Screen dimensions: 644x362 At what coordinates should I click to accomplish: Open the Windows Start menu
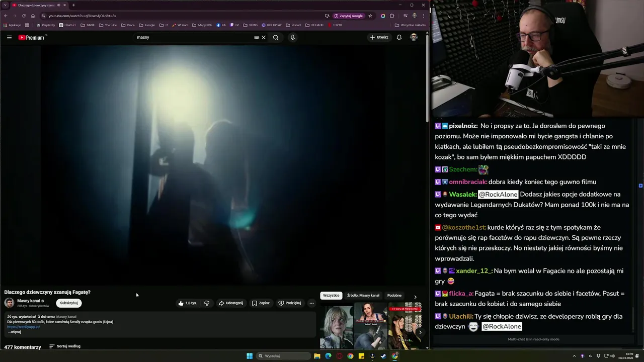[x=250, y=356]
